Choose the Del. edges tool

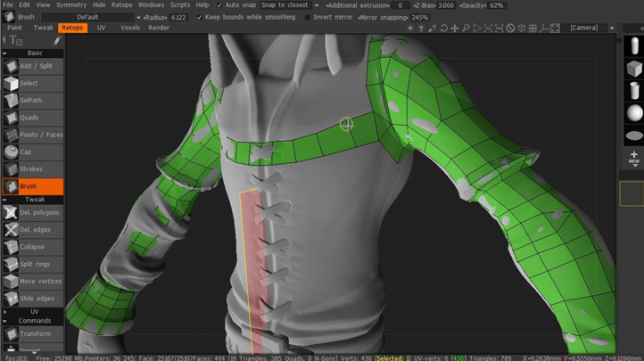point(33,230)
